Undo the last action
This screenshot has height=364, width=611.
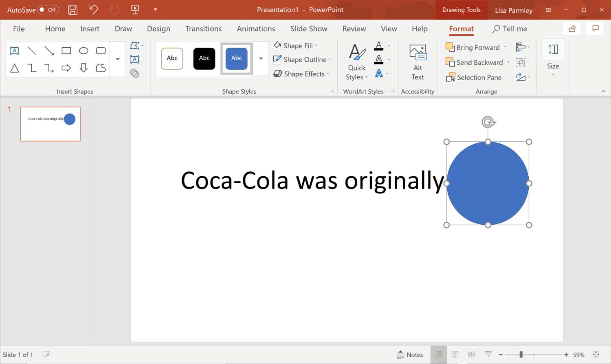tap(93, 9)
